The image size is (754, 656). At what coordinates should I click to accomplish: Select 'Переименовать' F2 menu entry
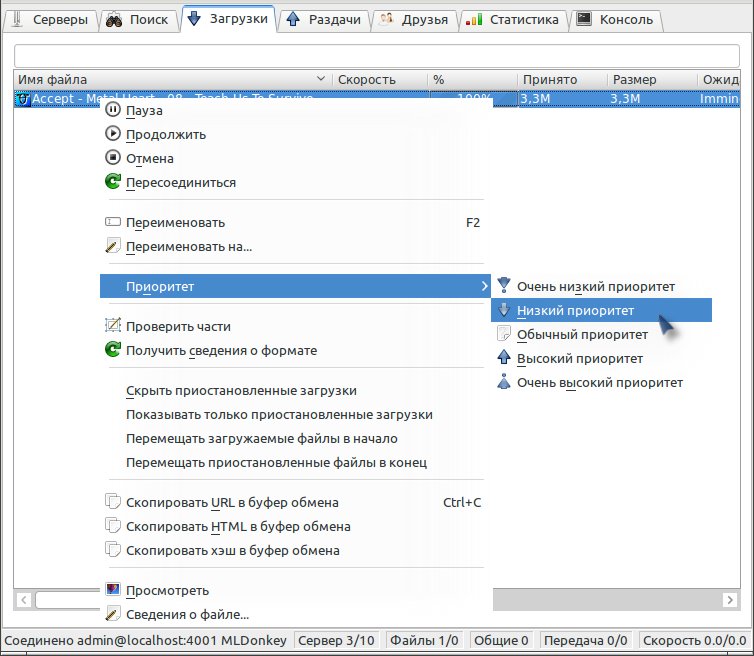pos(295,222)
